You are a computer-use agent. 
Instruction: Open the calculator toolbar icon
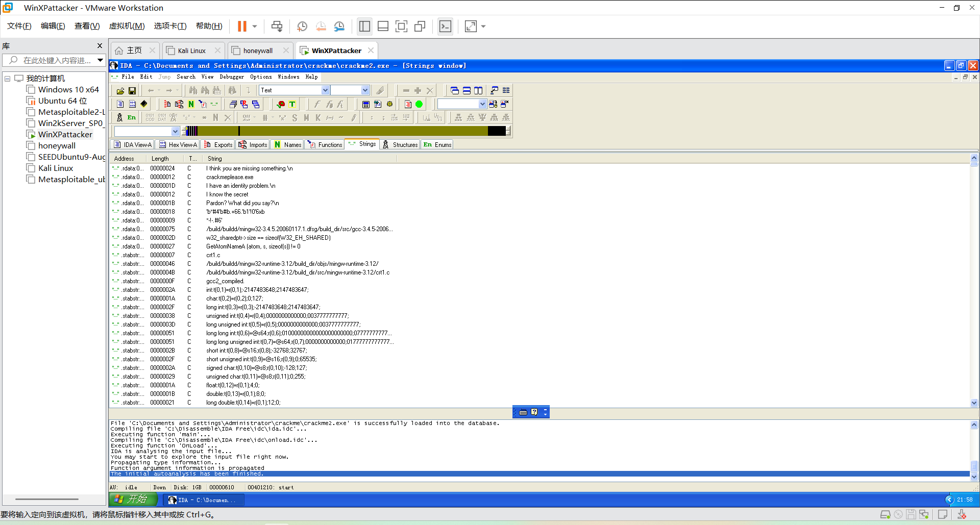tap(366, 104)
